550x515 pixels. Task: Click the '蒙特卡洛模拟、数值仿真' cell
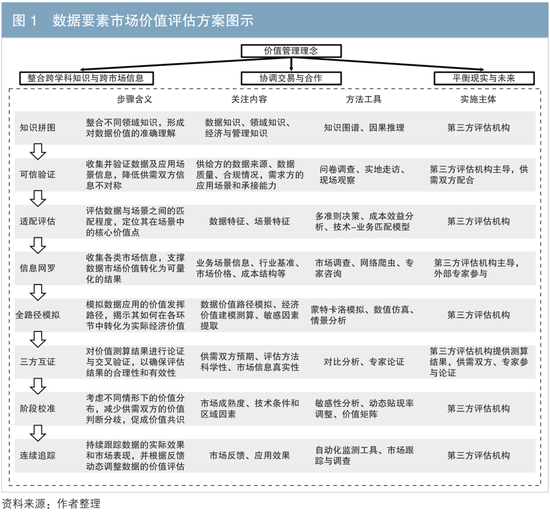point(363,315)
